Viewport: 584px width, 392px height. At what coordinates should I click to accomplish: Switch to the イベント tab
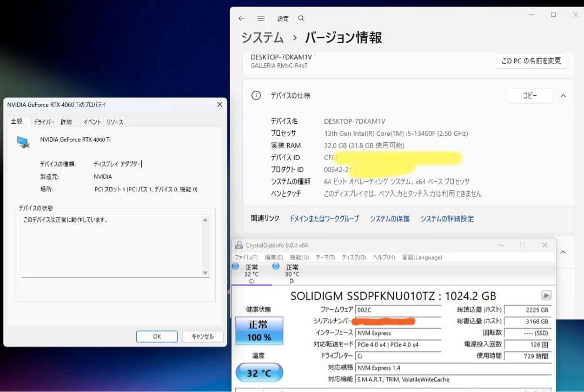tap(92, 122)
